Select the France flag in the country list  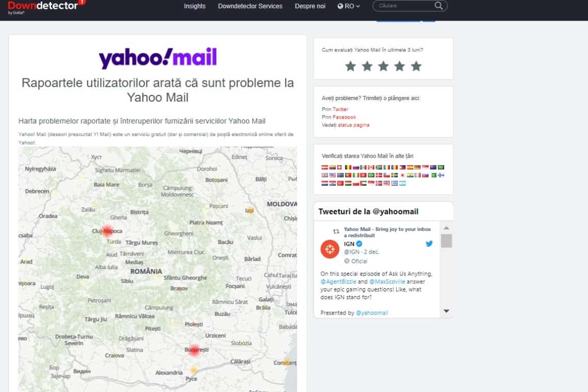tap(416, 175)
